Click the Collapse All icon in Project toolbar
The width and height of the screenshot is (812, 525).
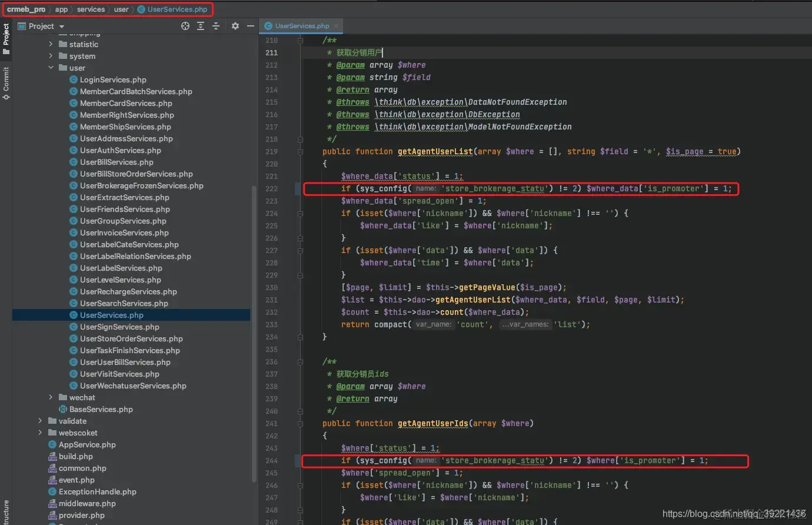click(216, 26)
